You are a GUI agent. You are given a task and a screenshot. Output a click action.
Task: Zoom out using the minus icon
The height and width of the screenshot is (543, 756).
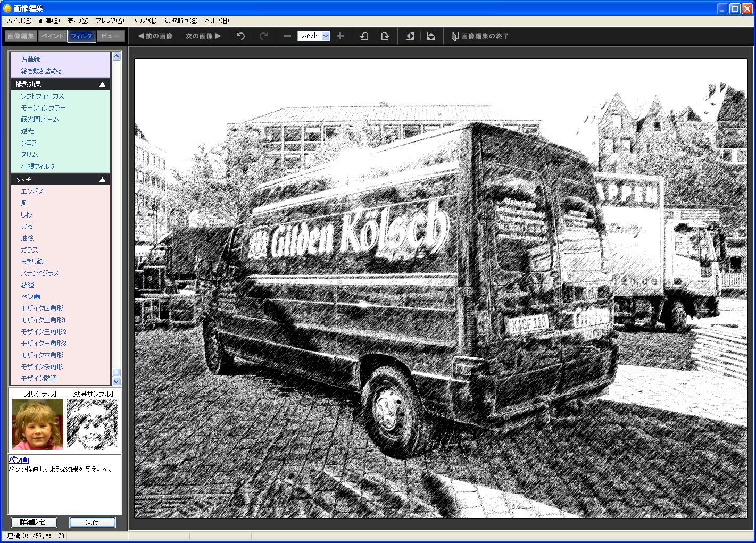tap(287, 36)
